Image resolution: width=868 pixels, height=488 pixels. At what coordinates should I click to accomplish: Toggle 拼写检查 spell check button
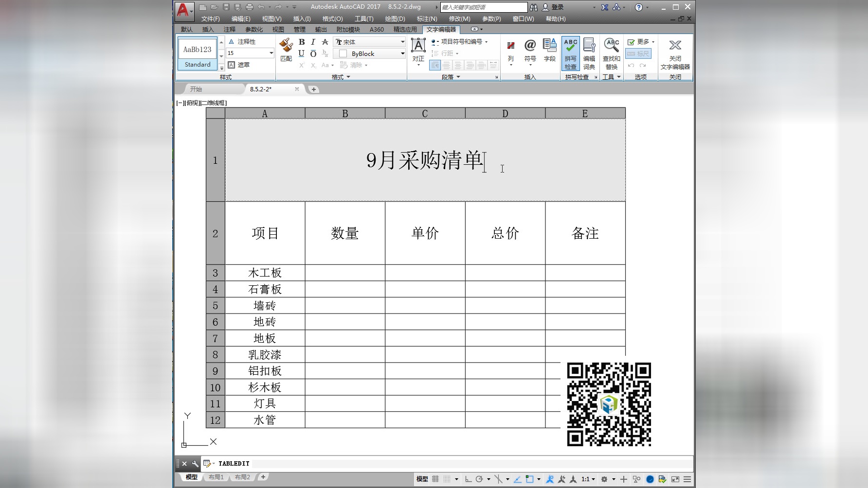[x=571, y=53]
